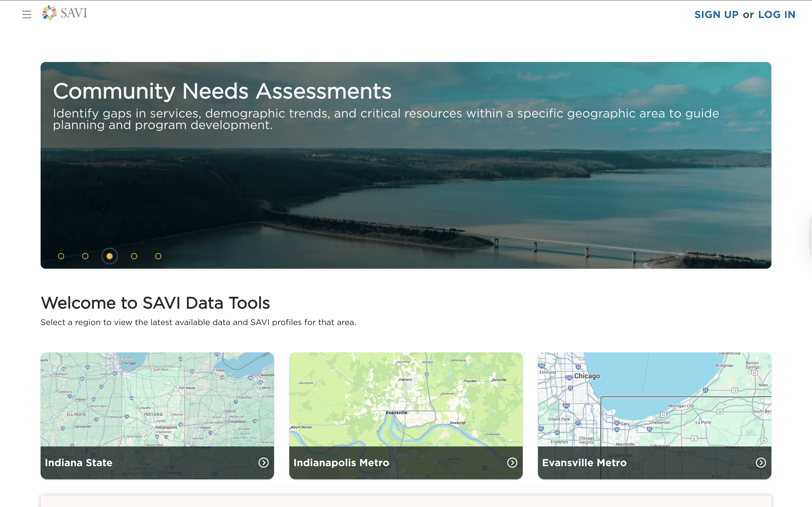Image resolution: width=812 pixels, height=507 pixels.
Task: Select the second carousel slide dot
Action: pos(85,256)
